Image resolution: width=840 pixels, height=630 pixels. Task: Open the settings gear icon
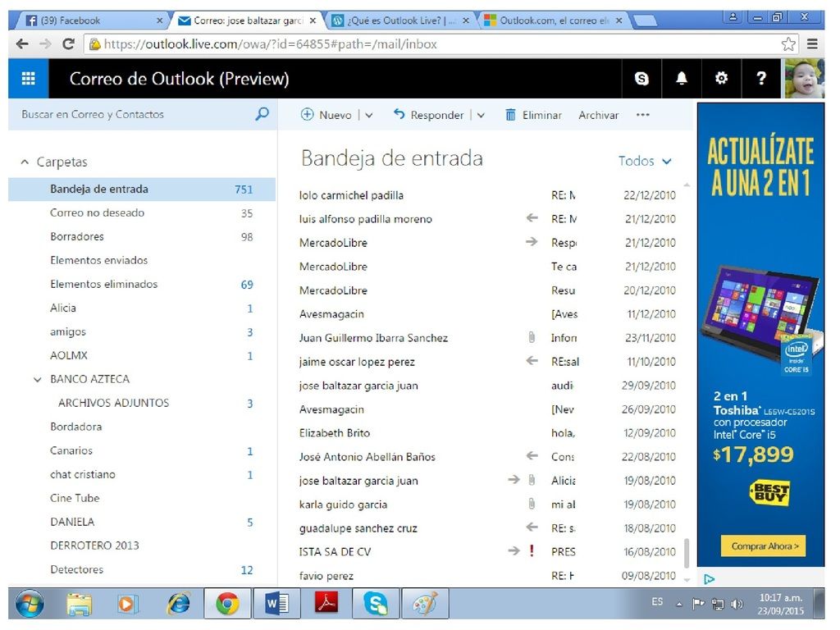pyautogui.click(x=721, y=79)
